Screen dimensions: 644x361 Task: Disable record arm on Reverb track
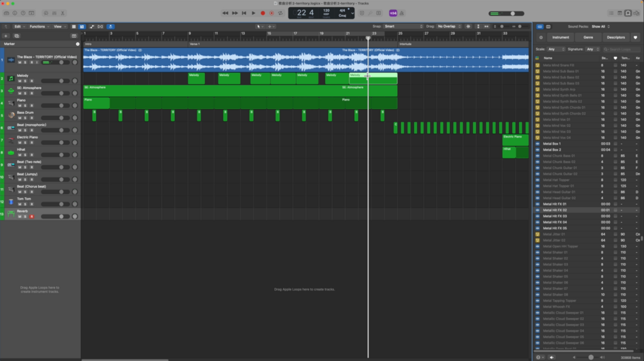click(31, 216)
